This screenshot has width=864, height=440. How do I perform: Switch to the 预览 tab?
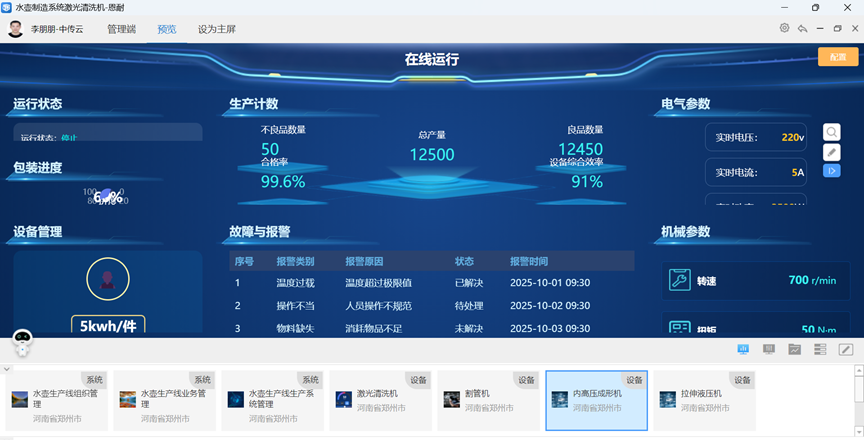(167, 29)
